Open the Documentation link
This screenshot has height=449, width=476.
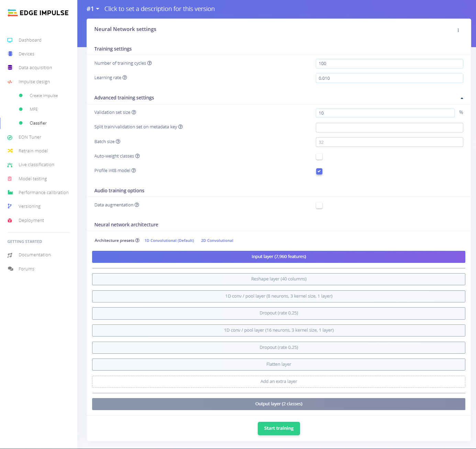tap(35, 255)
